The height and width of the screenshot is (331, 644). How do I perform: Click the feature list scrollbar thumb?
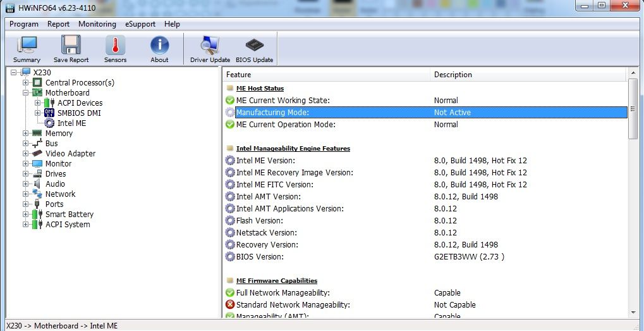click(633, 109)
